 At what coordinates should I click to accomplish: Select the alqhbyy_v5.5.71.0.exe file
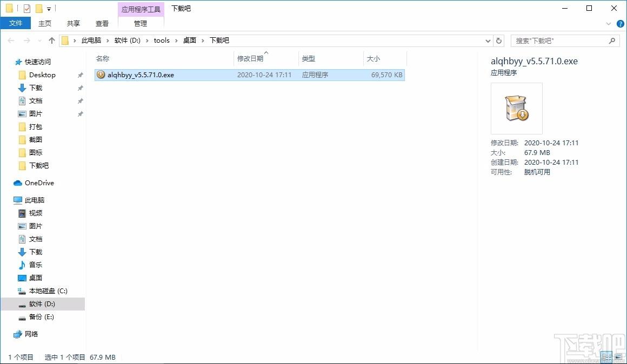coord(250,75)
